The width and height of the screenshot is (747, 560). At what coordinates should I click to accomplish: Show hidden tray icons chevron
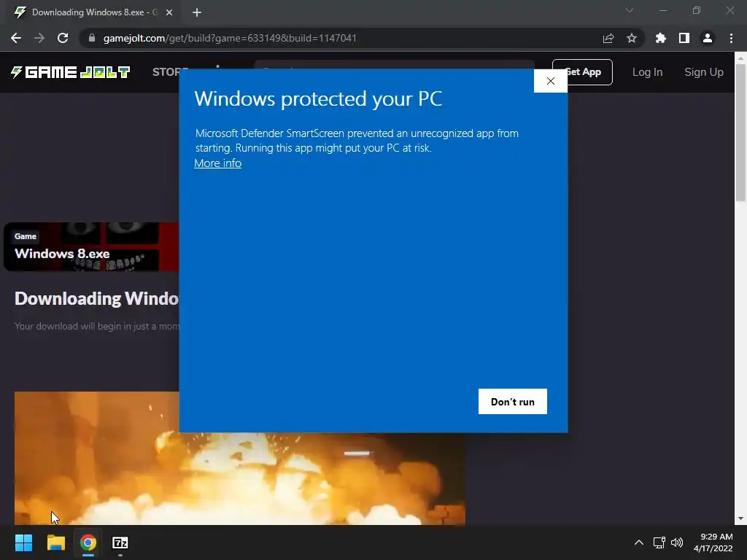(x=639, y=542)
